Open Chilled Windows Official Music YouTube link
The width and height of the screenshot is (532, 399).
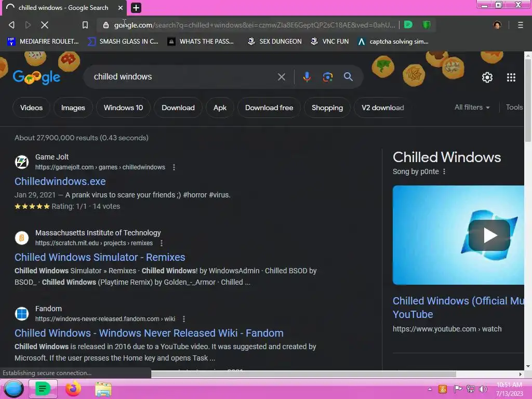[458, 308]
